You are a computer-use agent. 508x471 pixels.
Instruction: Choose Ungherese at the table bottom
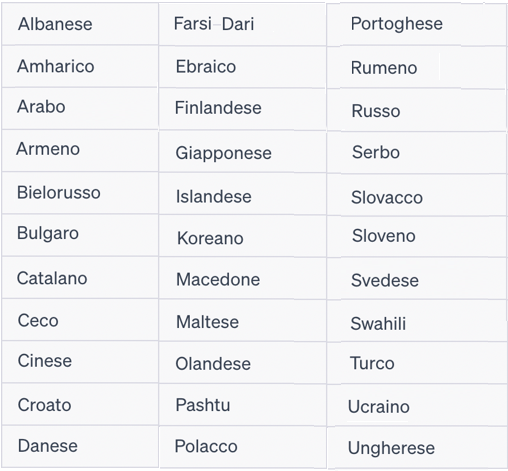click(417, 448)
